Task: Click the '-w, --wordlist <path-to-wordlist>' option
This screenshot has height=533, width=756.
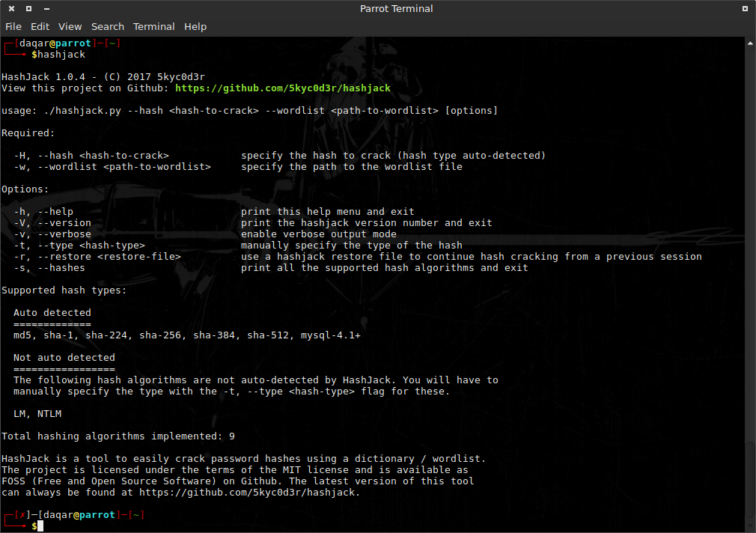Action: coord(112,167)
